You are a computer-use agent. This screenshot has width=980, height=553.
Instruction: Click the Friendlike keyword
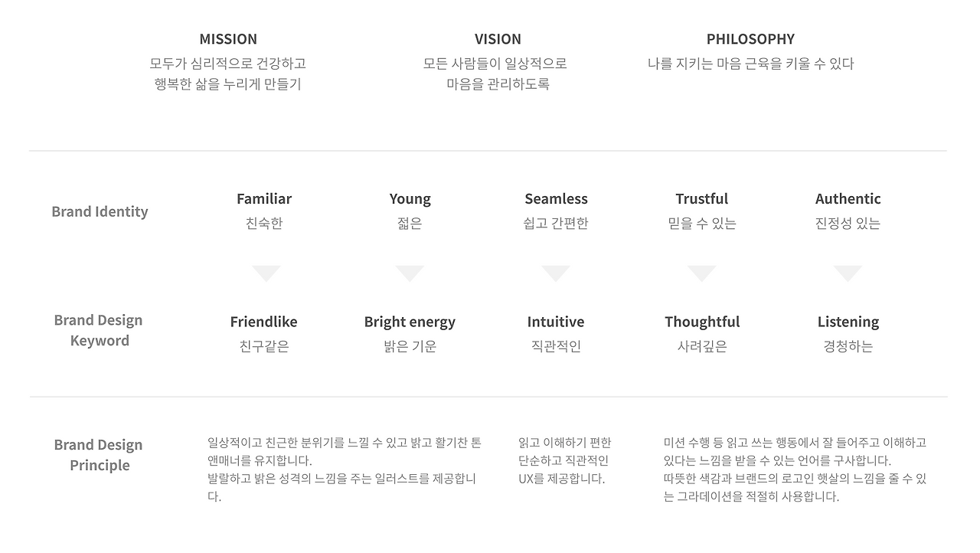tap(263, 322)
